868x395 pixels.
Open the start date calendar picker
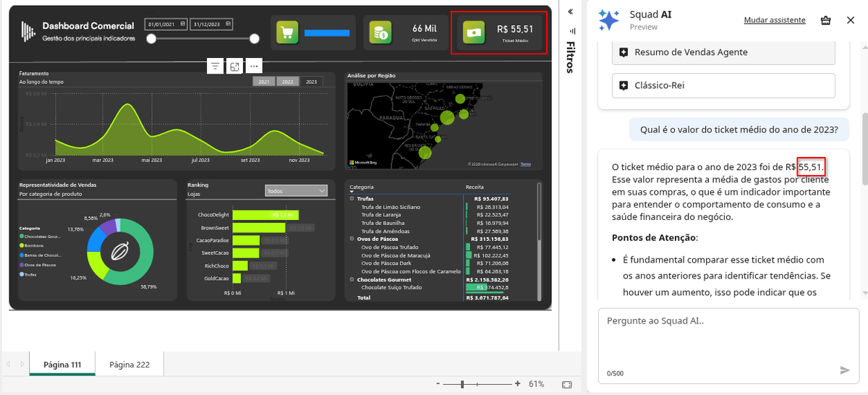[x=182, y=24]
